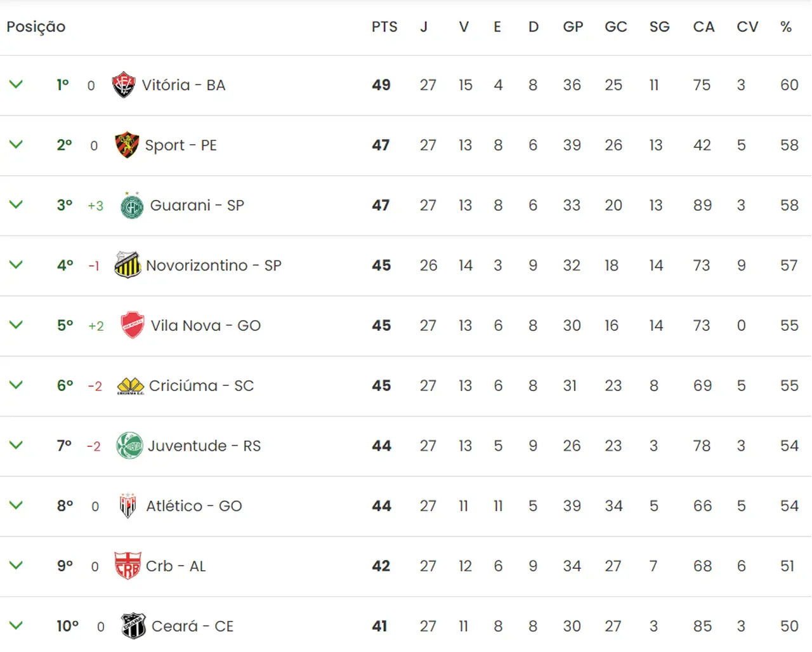Image resolution: width=812 pixels, height=652 pixels.
Task: Click the Criciúma yellow crest icon
Action: pos(131,385)
